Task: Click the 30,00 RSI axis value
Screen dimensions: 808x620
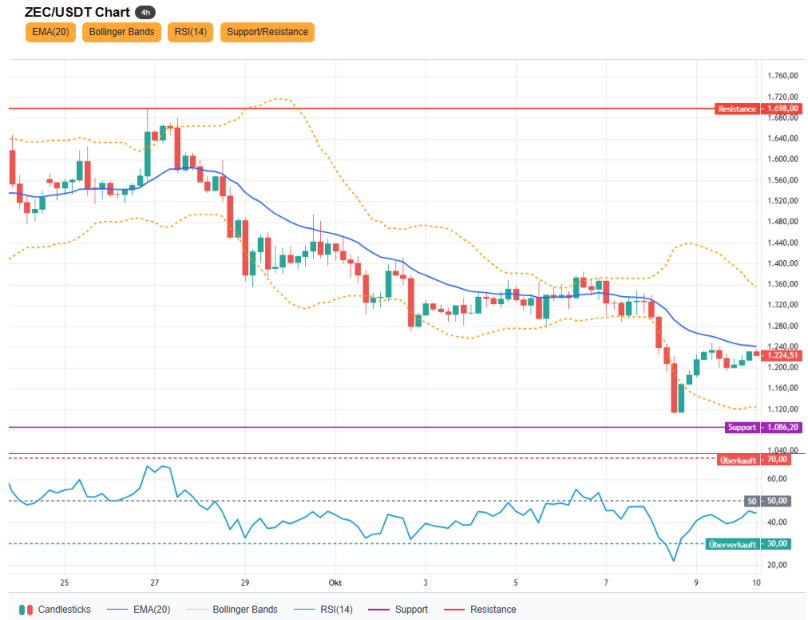Action: click(777, 544)
